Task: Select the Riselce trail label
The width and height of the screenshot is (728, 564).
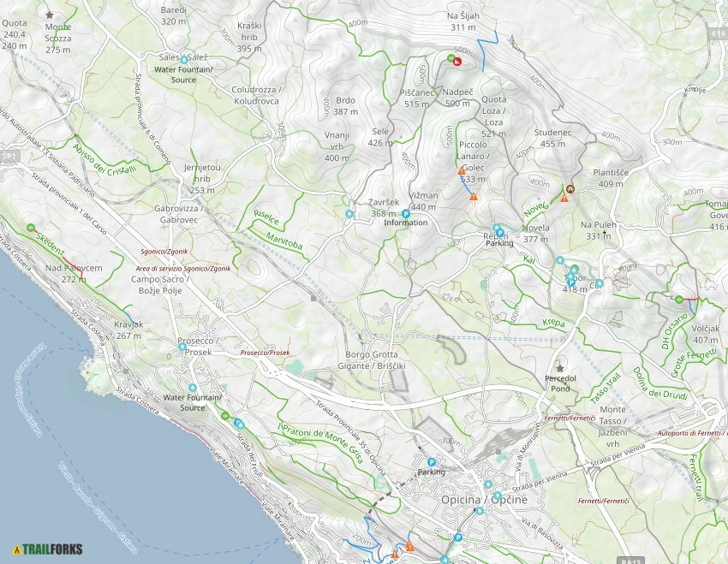Action: tap(266, 217)
